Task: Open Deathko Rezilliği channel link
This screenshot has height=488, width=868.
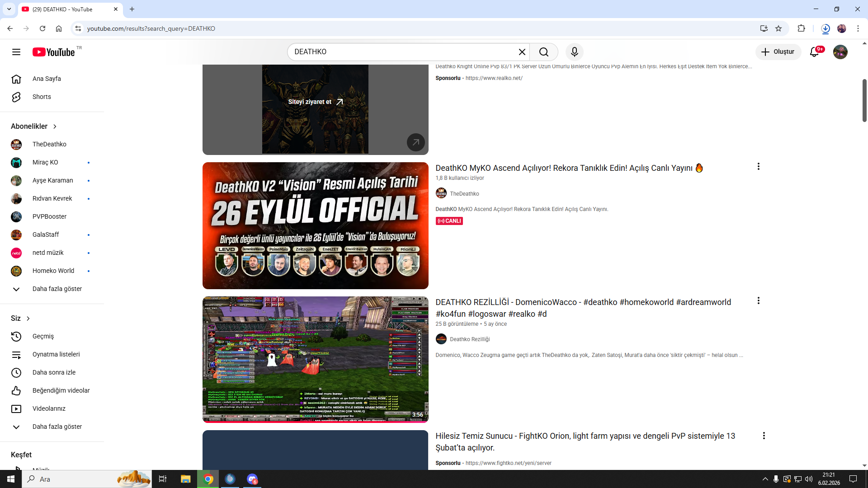Action: pos(470,339)
